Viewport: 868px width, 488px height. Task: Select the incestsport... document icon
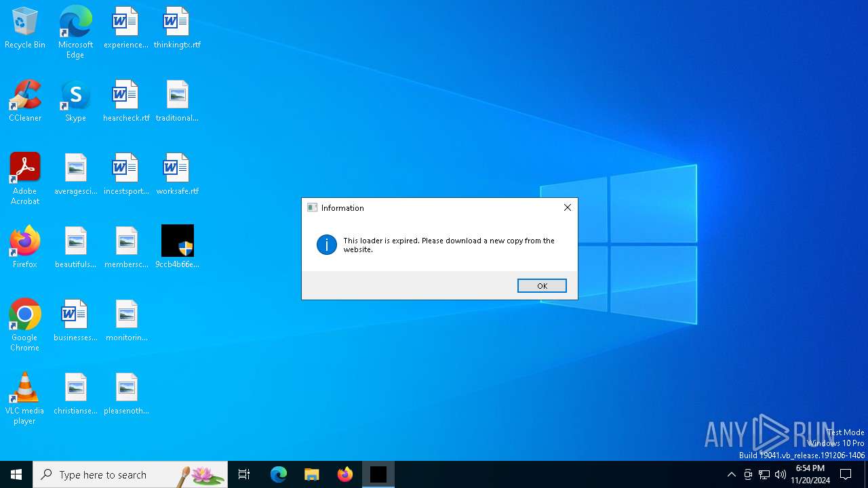[125, 175]
